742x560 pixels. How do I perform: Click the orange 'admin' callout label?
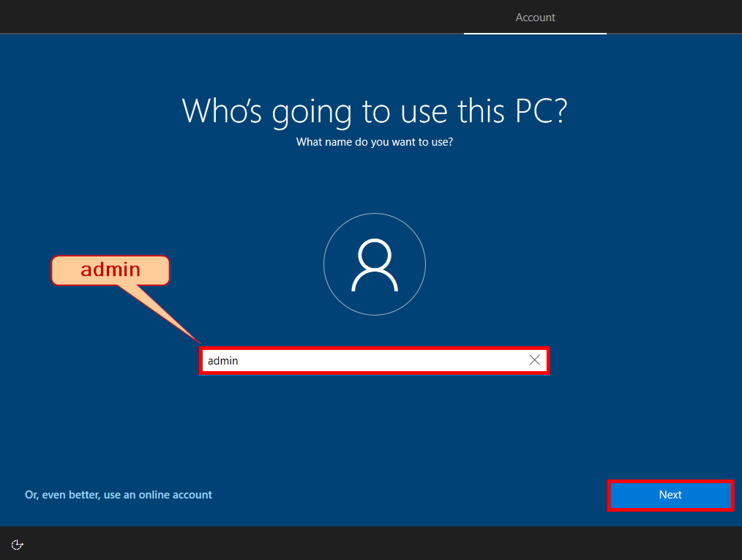tap(110, 270)
